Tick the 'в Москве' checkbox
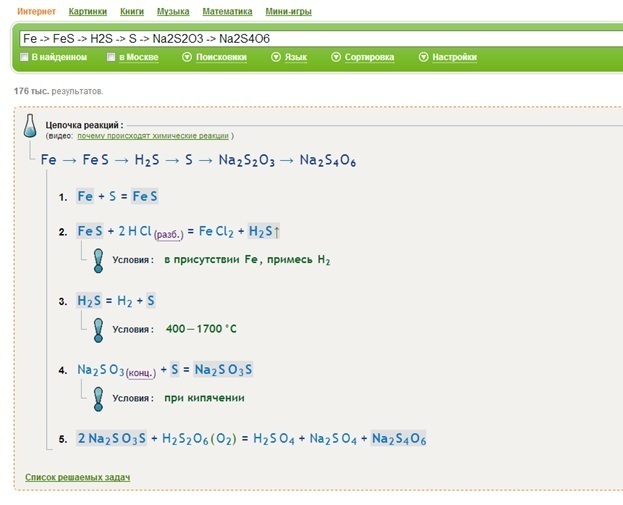Viewport: 623px width, 505px height. pyautogui.click(x=112, y=57)
